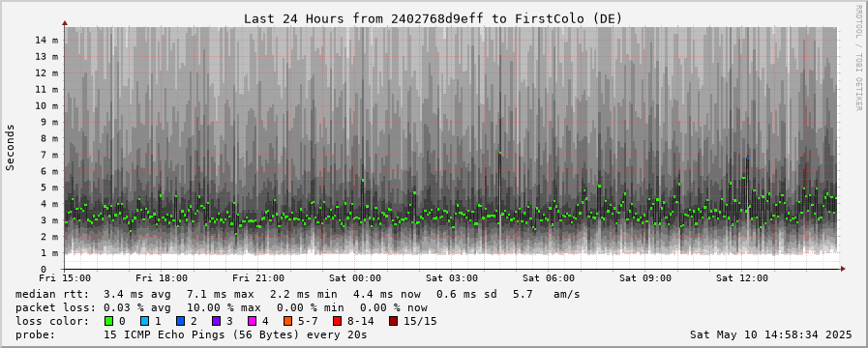Click the graph title FirstColo (DE)
The image size is (868, 348).
pyautogui.click(x=569, y=18)
